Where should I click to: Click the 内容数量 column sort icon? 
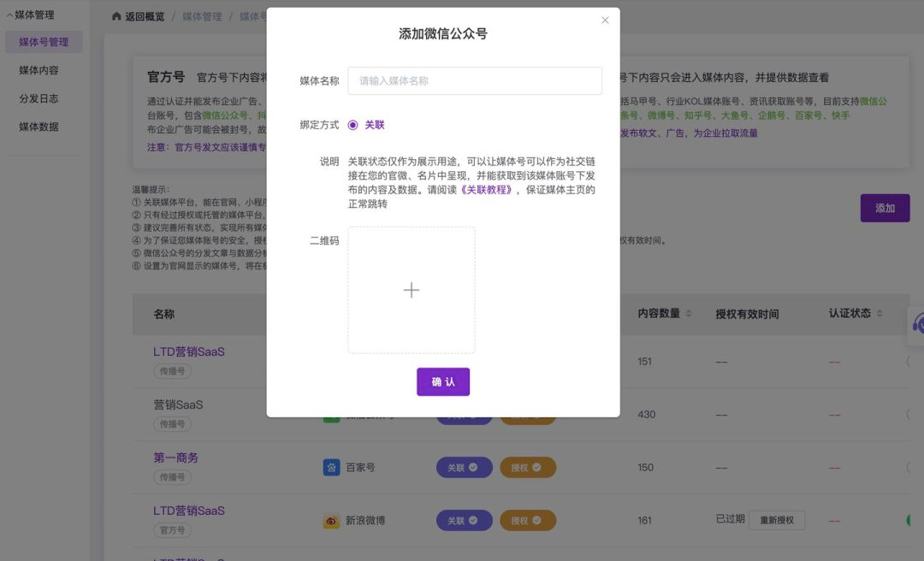point(689,314)
